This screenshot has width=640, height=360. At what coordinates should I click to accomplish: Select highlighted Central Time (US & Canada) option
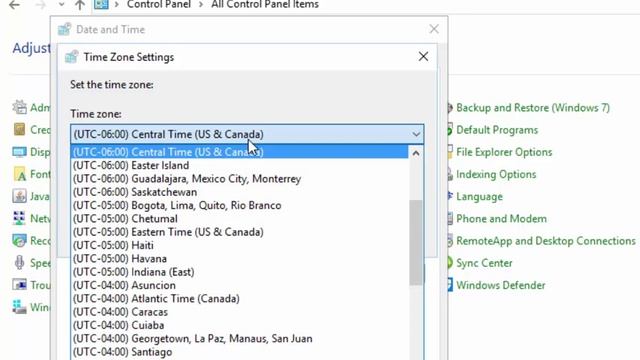click(x=240, y=152)
